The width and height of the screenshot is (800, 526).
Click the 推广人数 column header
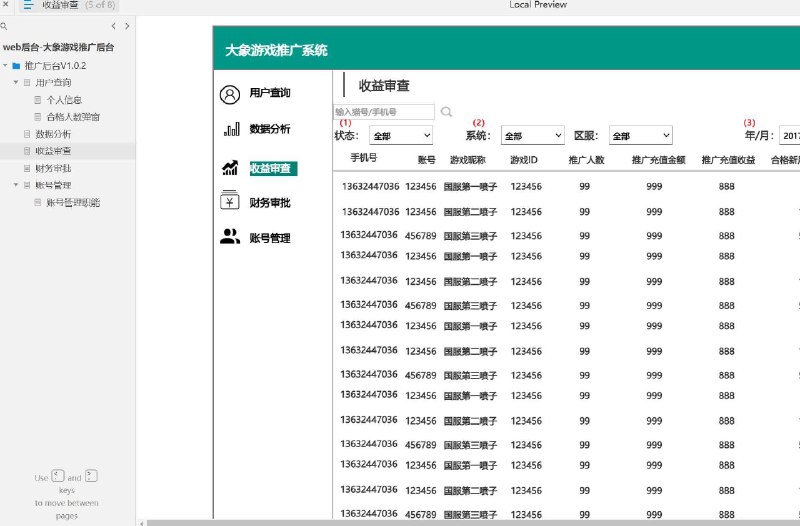[x=587, y=160]
